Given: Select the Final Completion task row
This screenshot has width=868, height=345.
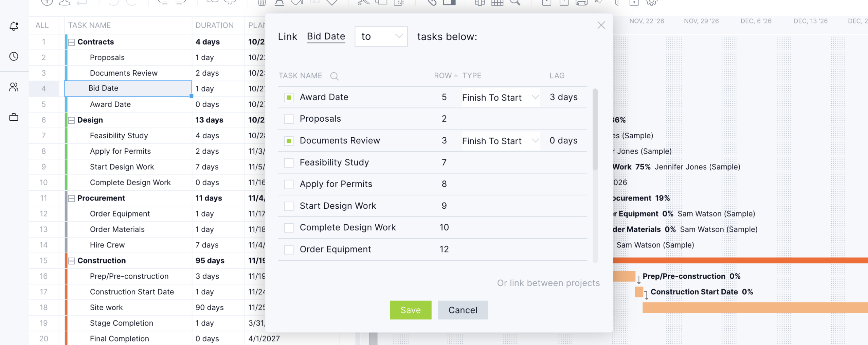Looking at the screenshot, I should [x=119, y=339].
